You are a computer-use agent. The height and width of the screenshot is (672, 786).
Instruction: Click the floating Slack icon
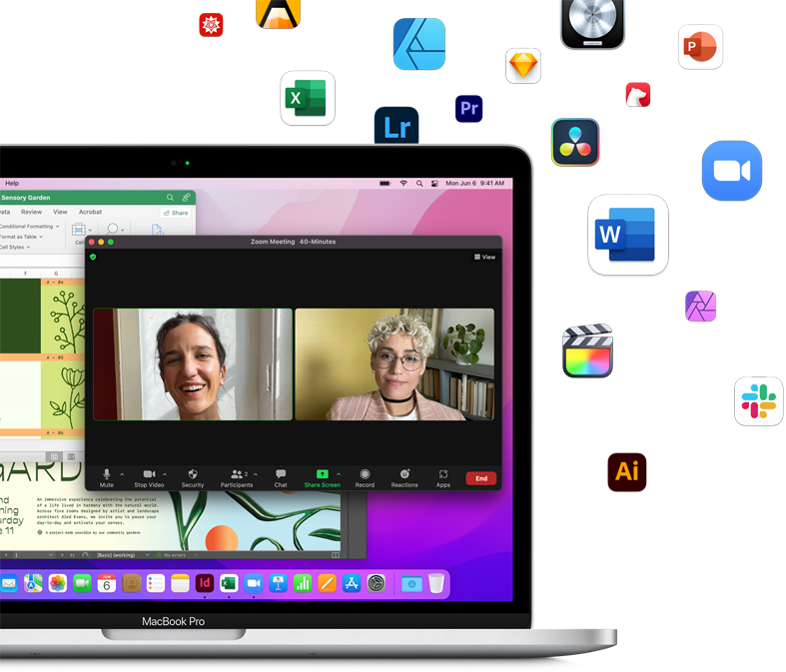[759, 401]
